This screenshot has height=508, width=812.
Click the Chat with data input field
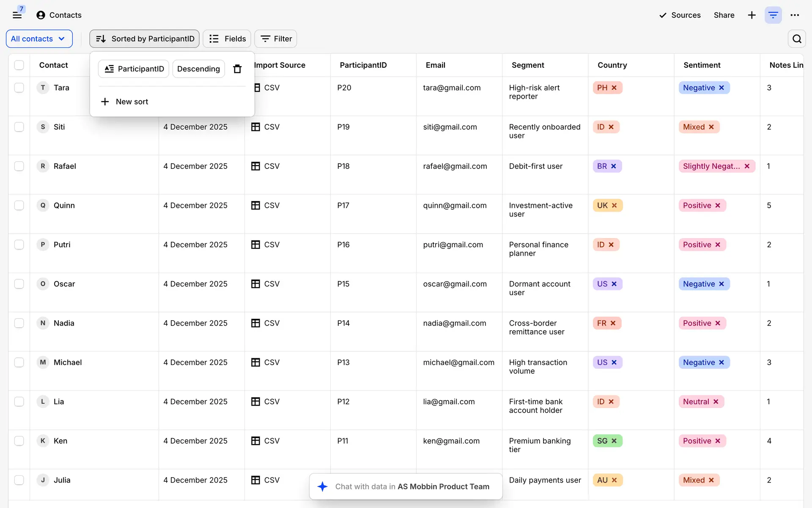(412, 486)
